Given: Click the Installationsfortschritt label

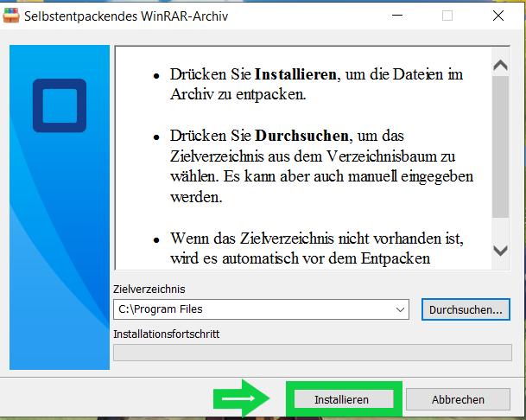Looking at the screenshot, I should [x=167, y=334].
